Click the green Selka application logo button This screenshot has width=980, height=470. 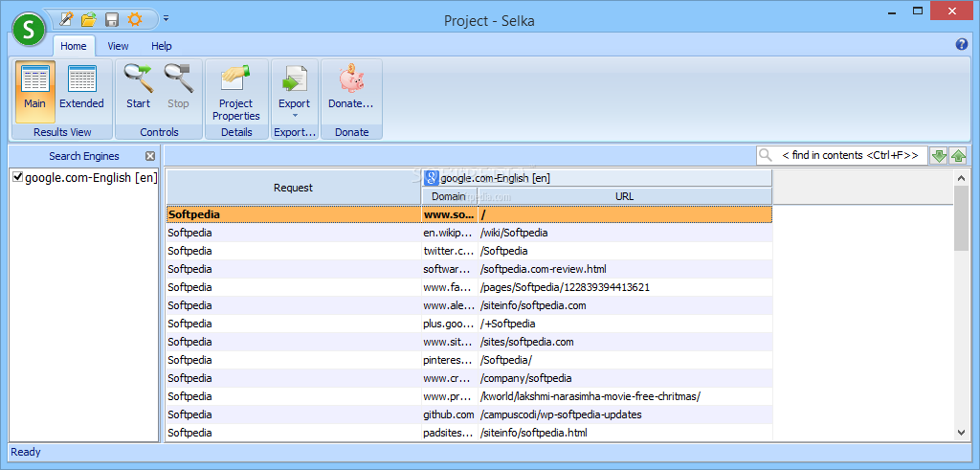28,30
